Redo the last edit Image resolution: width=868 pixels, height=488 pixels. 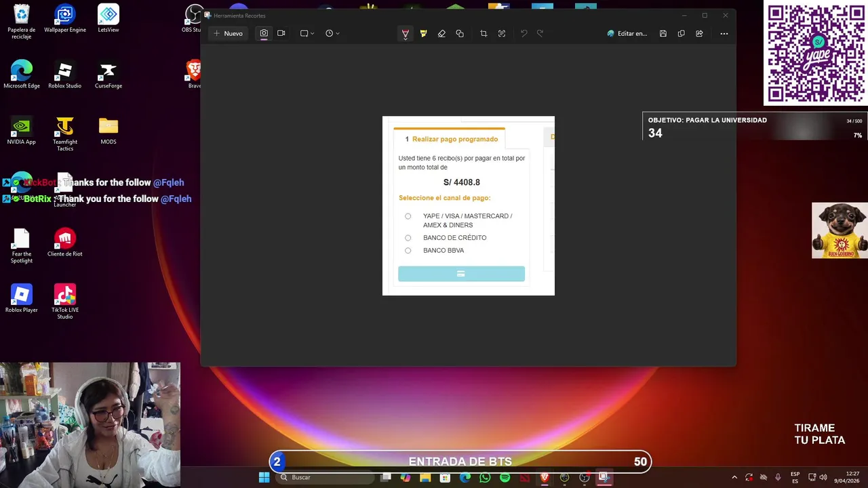tap(540, 33)
